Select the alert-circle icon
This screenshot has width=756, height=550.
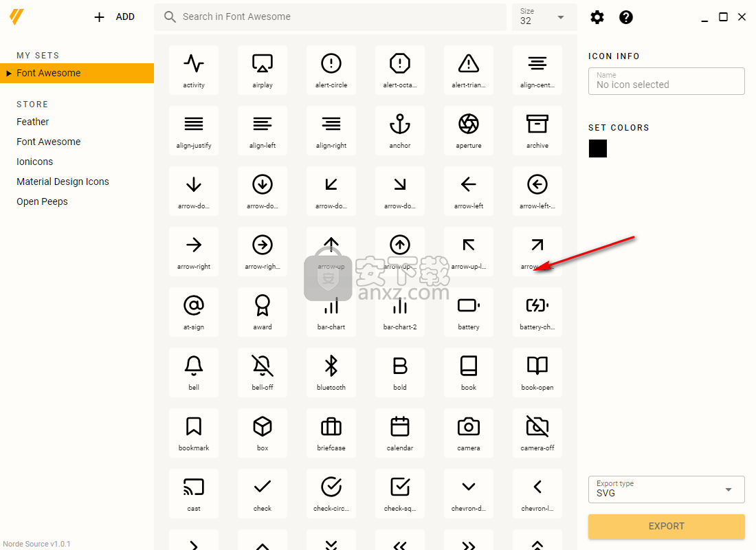pyautogui.click(x=331, y=70)
